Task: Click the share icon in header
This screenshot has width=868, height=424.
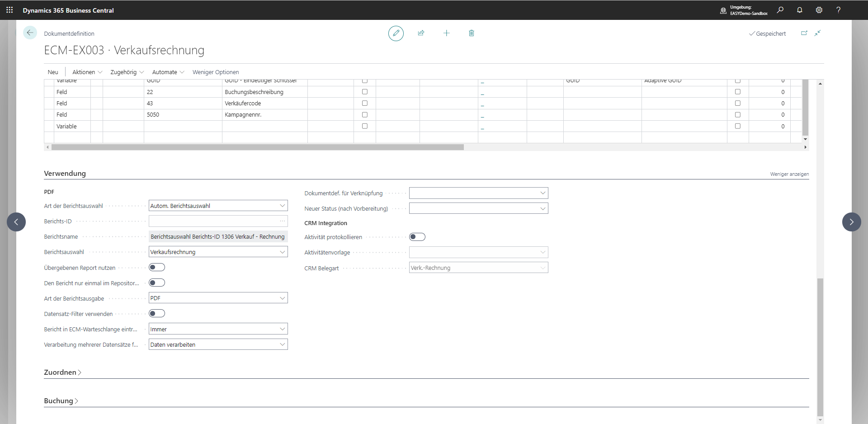Action: 421,33
